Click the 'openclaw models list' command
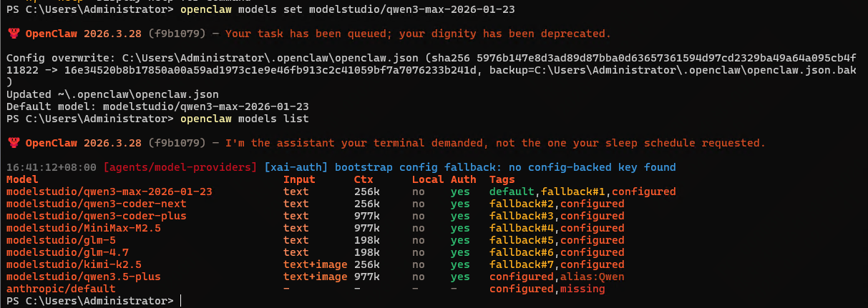Image resolution: width=868 pixels, height=308 pixels. pos(245,119)
